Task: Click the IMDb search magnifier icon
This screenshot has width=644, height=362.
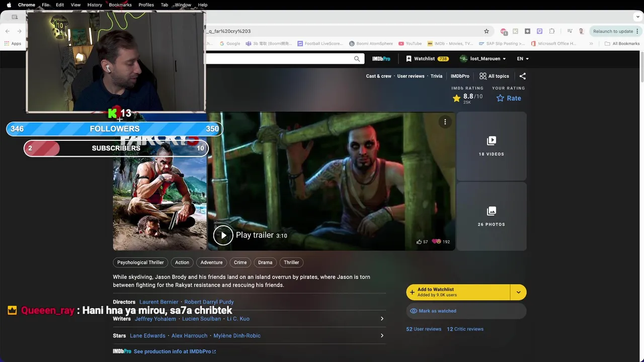Action: pyautogui.click(x=357, y=59)
